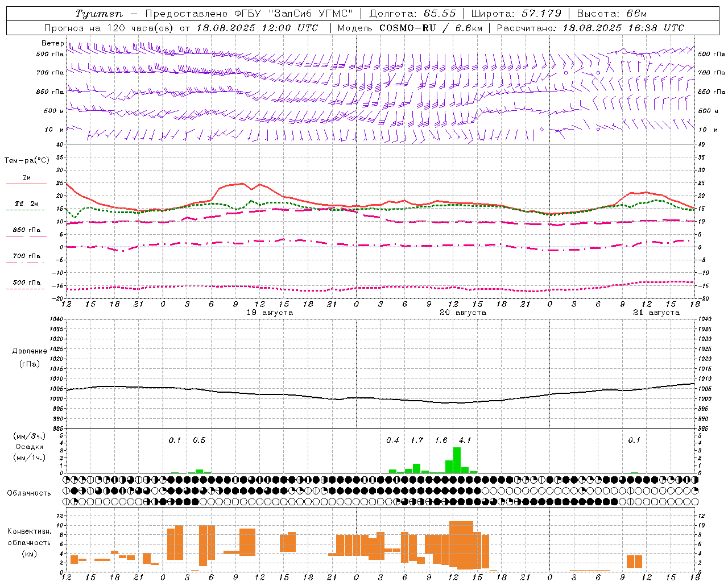The width and height of the screenshot is (728, 582).
Task: Click the '20 августа' date label
Action: click(x=463, y=313)
